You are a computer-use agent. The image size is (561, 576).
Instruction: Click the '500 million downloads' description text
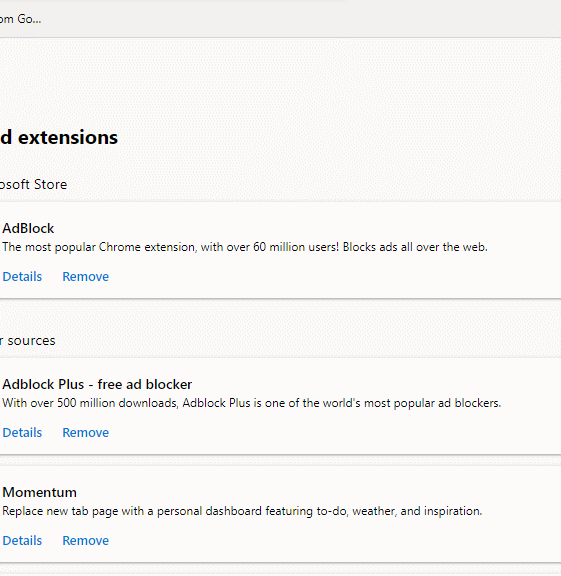tap(252, 403)
